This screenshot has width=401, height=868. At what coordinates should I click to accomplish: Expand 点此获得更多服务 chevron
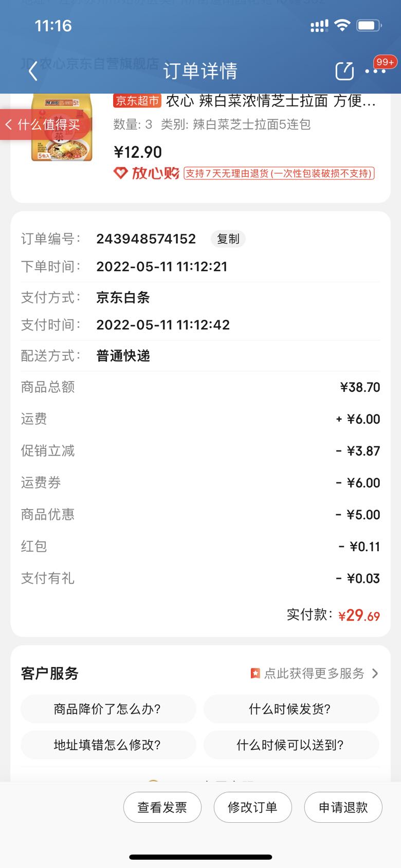point(375,674)
